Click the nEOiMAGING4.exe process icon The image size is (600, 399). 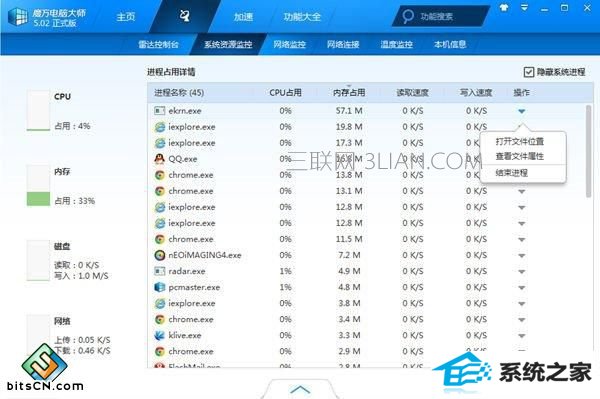(x=159, y=255)
